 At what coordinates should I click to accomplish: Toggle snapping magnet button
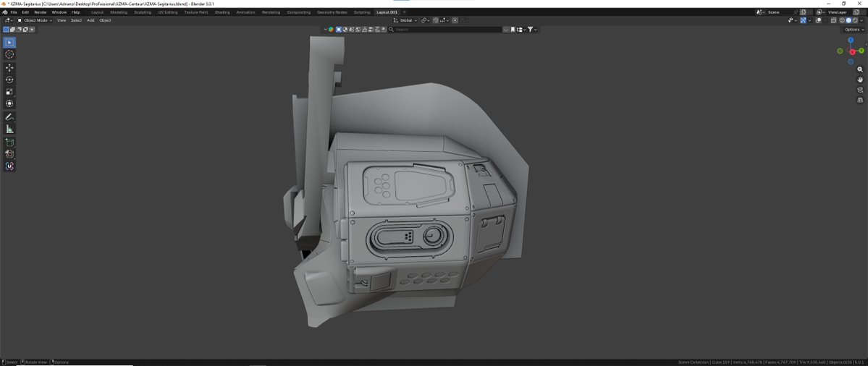click(x=436, y=20)
